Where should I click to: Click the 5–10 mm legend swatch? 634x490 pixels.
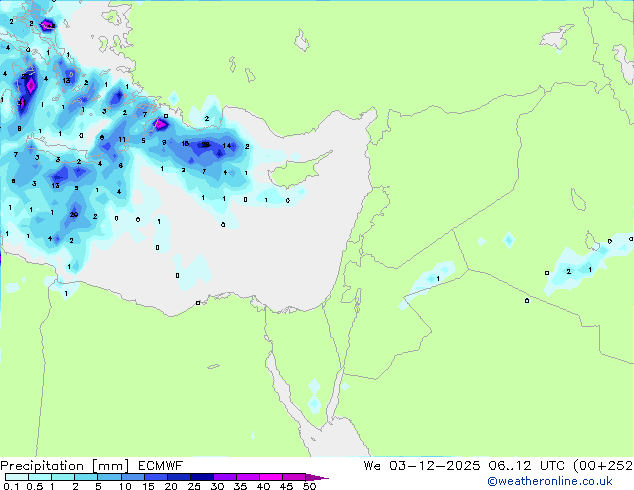pyautogui.click(x=109, y=477)
